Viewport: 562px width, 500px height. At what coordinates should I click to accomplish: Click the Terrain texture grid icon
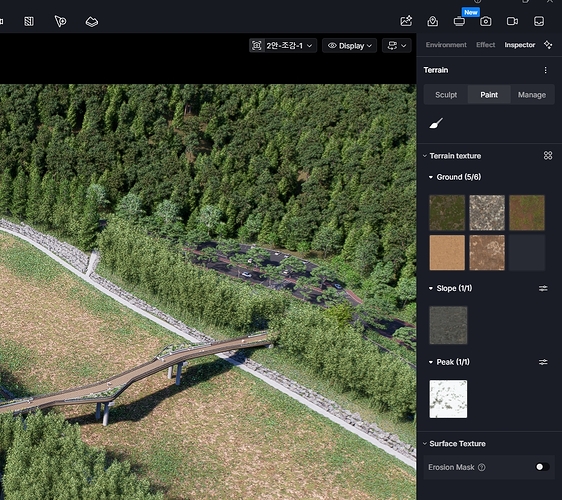pos(548,156)
